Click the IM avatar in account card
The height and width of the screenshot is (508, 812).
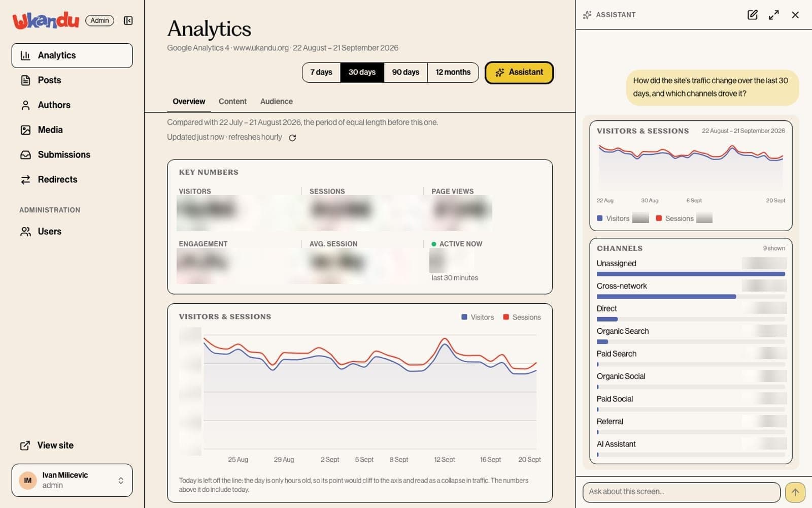tap(28, 480)
